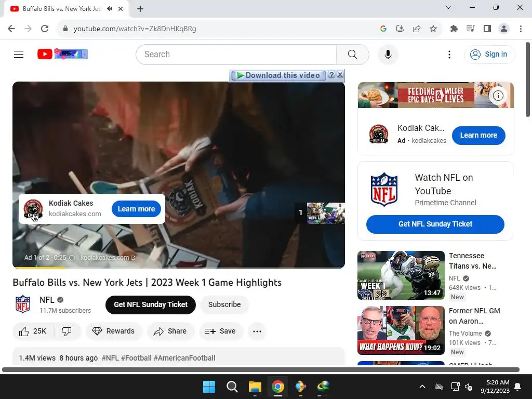Open media controls icon in Chrome toolbar
The image size is (532, 399).
[x=471, y=29]
